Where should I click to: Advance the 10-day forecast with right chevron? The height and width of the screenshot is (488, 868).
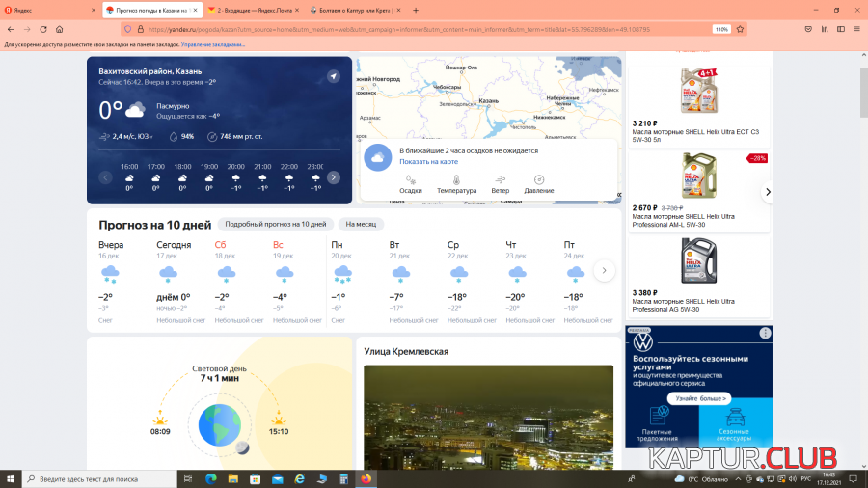604,270
